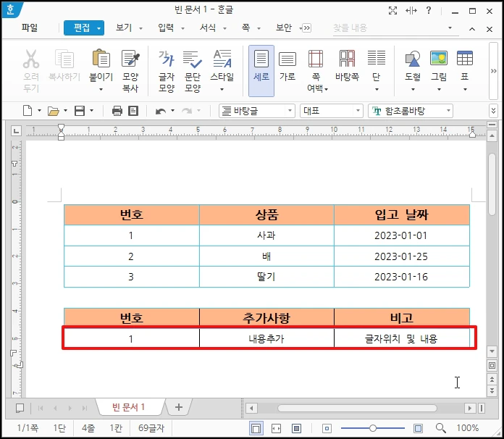Click the Shapes (도형) icon
The height and width of the screenshot is (439, 504).
click(x=412, y=59)
